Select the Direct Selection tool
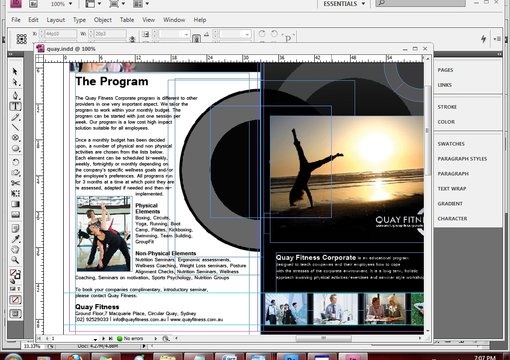This screenshot has height=360, width=510. coord(15,82)
